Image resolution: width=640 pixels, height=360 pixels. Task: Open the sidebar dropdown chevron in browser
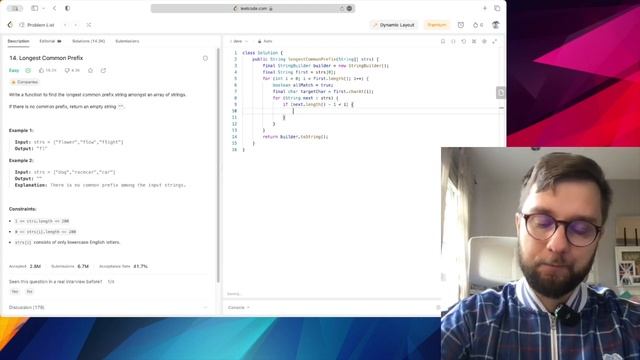(x=43, y=8)
